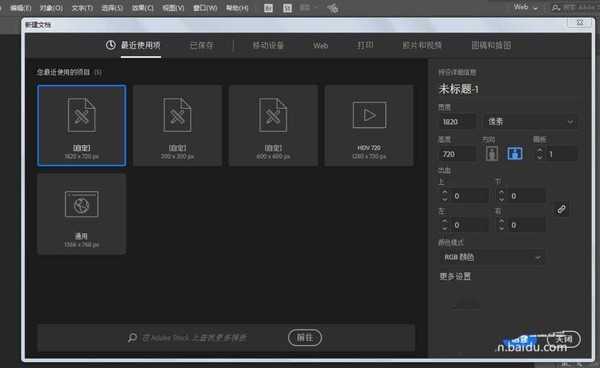Open the 已保存 tab
The width and height of the screenshot is (600, 368).
[x=202, y=45]
